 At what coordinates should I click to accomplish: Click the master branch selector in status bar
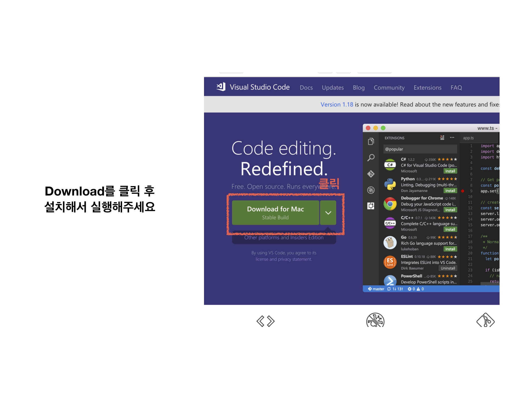tap(376, 289)
